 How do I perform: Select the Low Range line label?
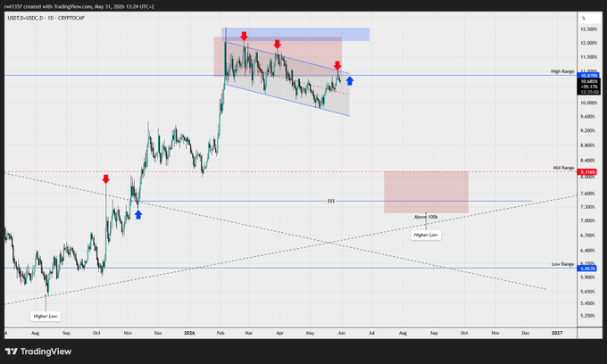click(x=562, y=264)
